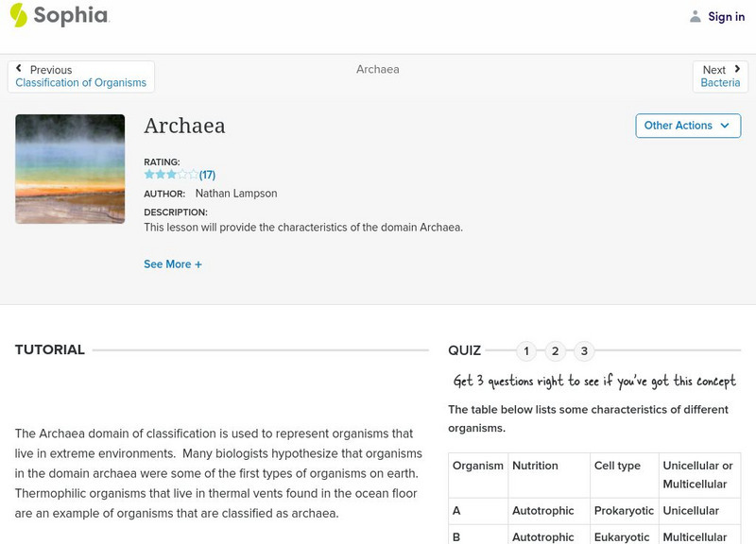Screen dimensions: 756x544
Task: Select quiz question 1
Action: pyautogui.click(x=526, y=351)
